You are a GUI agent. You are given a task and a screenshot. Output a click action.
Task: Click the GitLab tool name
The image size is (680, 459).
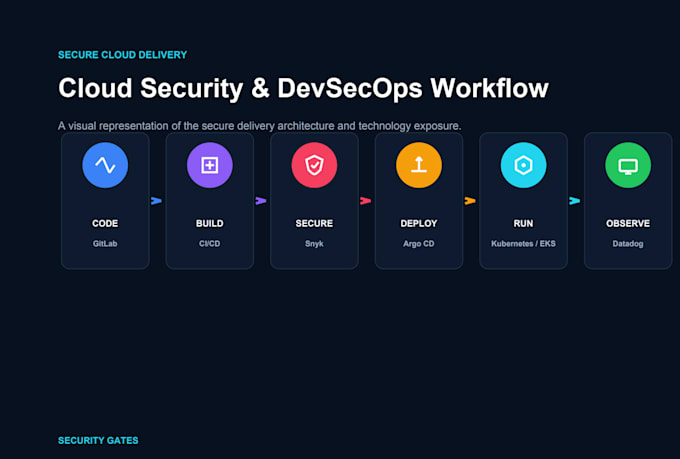point(105,243)
